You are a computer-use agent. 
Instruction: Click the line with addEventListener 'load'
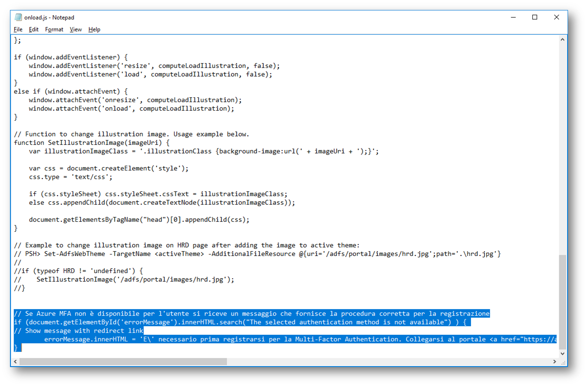pyautogui.click(x=150, y=74)
